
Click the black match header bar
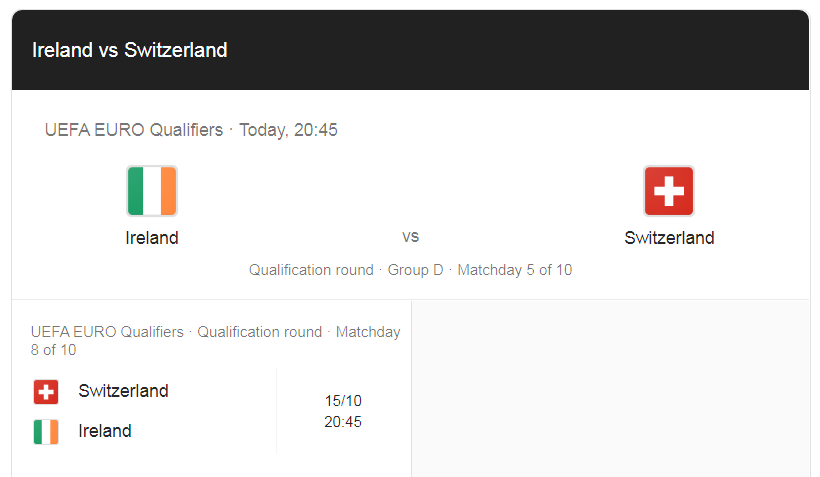click(x=411, y=50)
